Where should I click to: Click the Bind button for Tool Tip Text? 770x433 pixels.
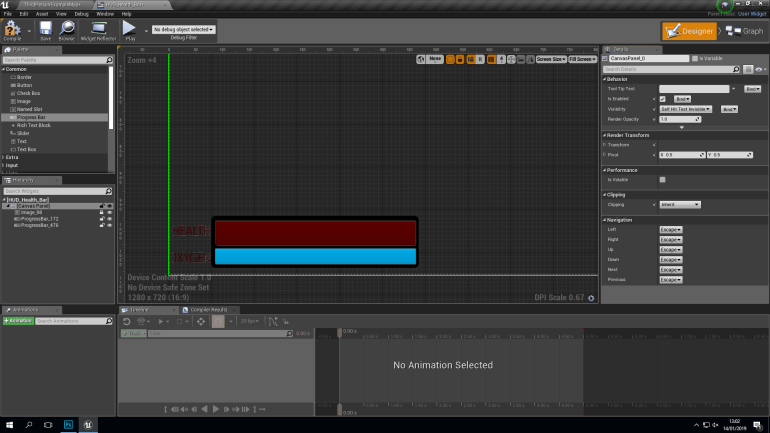click(x=753, y=89)
